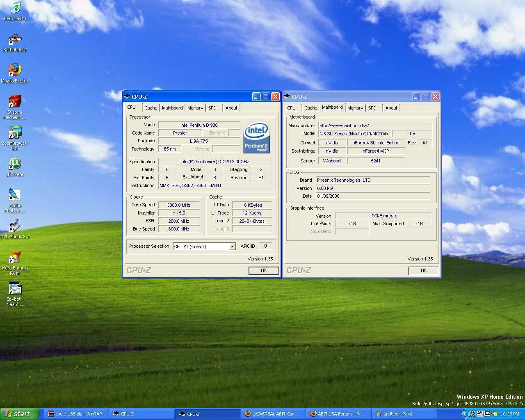This screenshot has height=420, width=525.
Task: Click the Specification field Pentium(R) D CPU 3.00GHz
Action: pos(215,162)
